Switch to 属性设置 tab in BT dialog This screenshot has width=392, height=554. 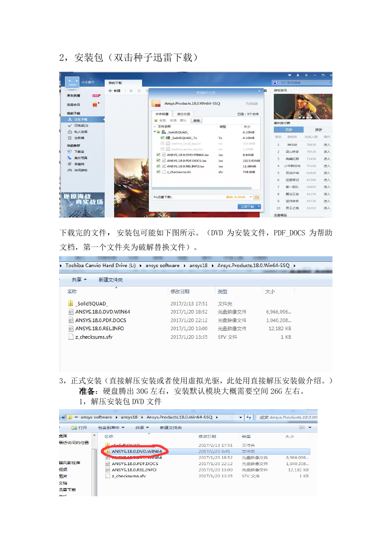click(x=183, y=114)
